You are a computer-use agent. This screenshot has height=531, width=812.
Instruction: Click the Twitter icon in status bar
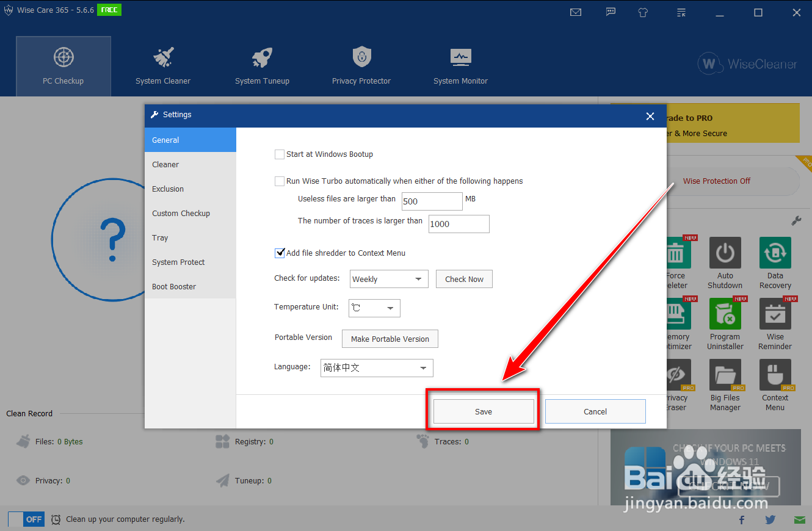pos(770,520)
